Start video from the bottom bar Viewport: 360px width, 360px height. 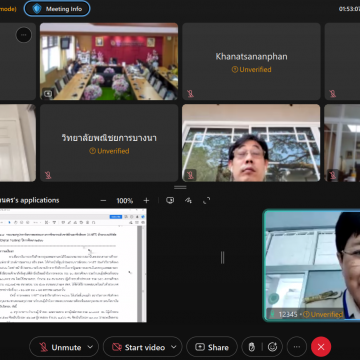139,347
